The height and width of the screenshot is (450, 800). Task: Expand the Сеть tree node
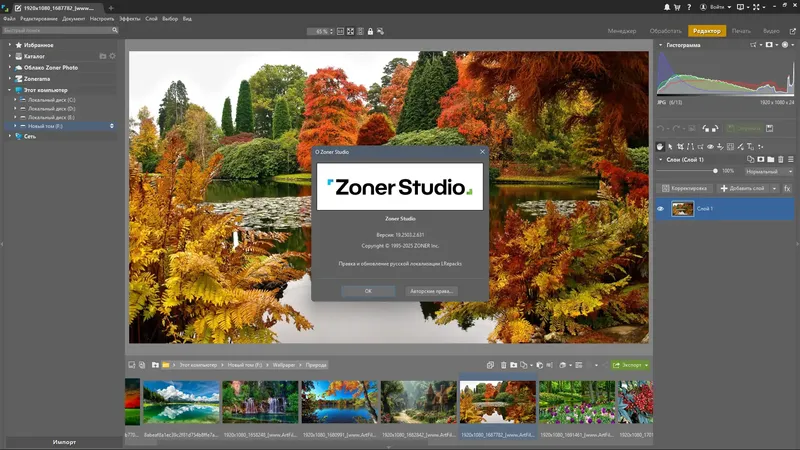[x=9, y=136]
